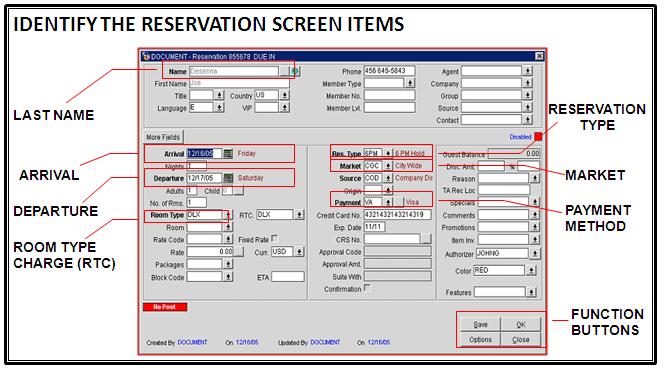
Task: Click the ellipsis button next to Name field
Action: [x=284, y=71]
